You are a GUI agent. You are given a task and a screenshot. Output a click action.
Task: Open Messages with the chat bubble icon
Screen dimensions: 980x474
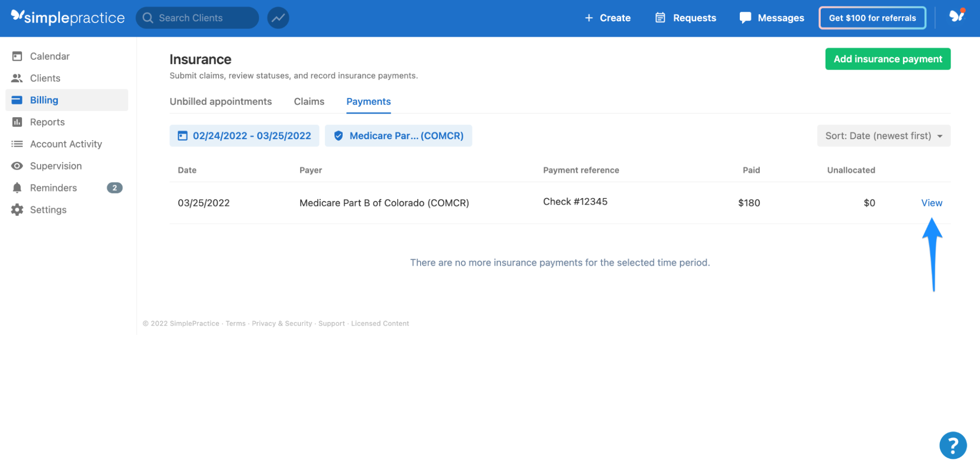click(x=745, y=18)
